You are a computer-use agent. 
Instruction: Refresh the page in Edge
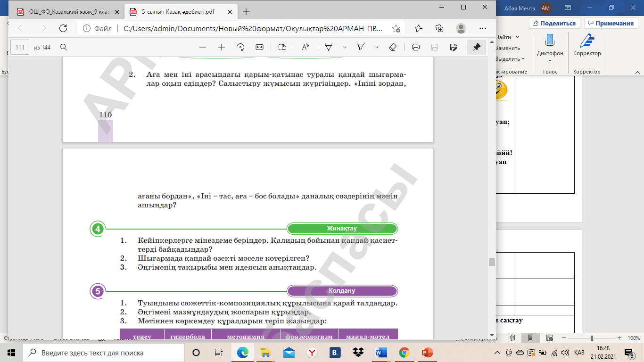(63, 28)
